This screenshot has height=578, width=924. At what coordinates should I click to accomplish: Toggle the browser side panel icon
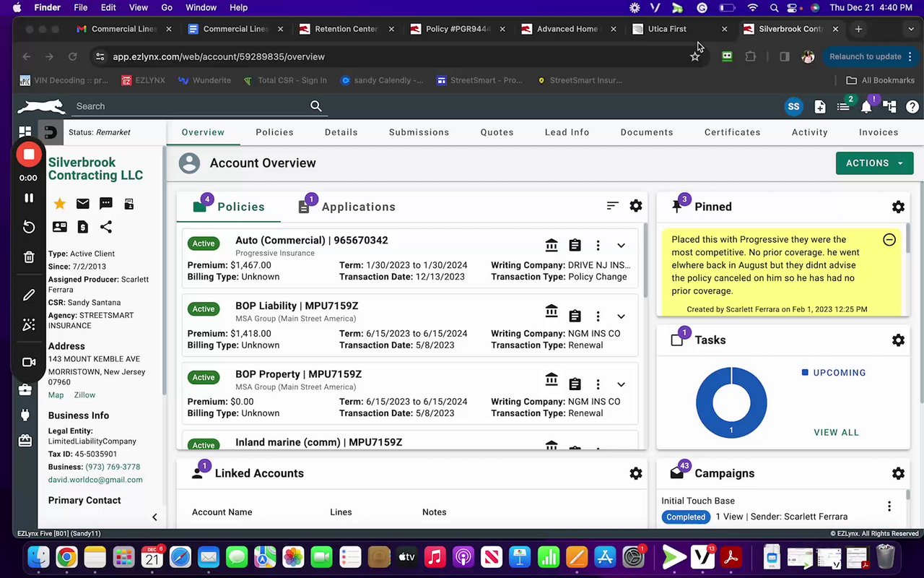(x=785, y=56)
